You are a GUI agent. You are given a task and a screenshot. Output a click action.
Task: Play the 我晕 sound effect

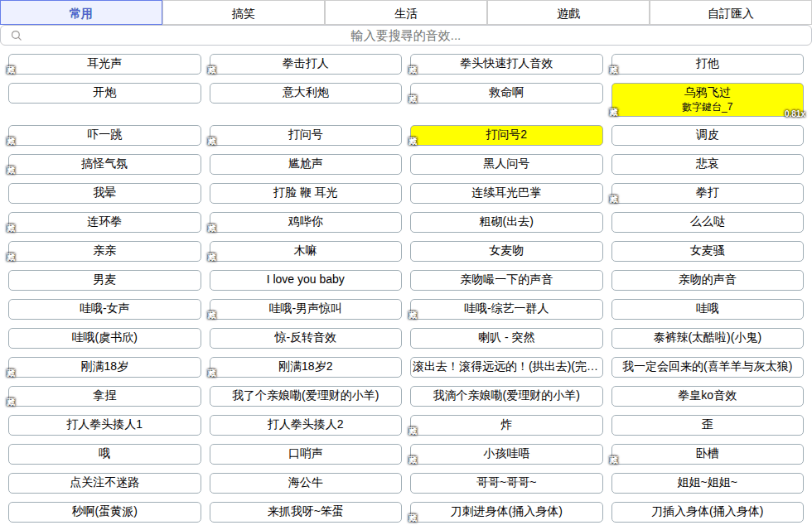pyautogui.click(x=104, y=194)
